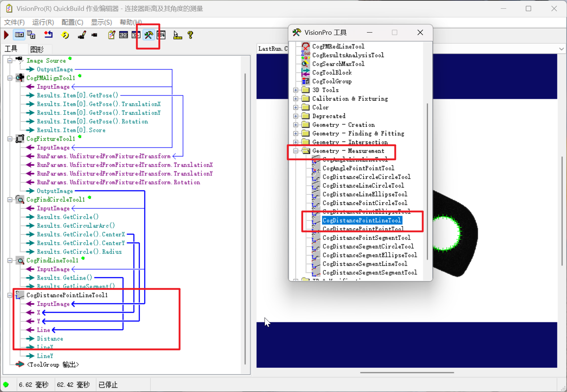Select Results.Item[0].Score under CogPMAlignTool1
567x392 pixels.
pos(71,130)
